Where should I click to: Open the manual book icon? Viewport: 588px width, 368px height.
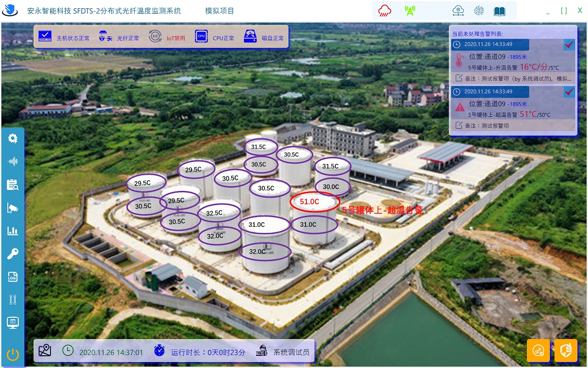[x=499, y=11]
